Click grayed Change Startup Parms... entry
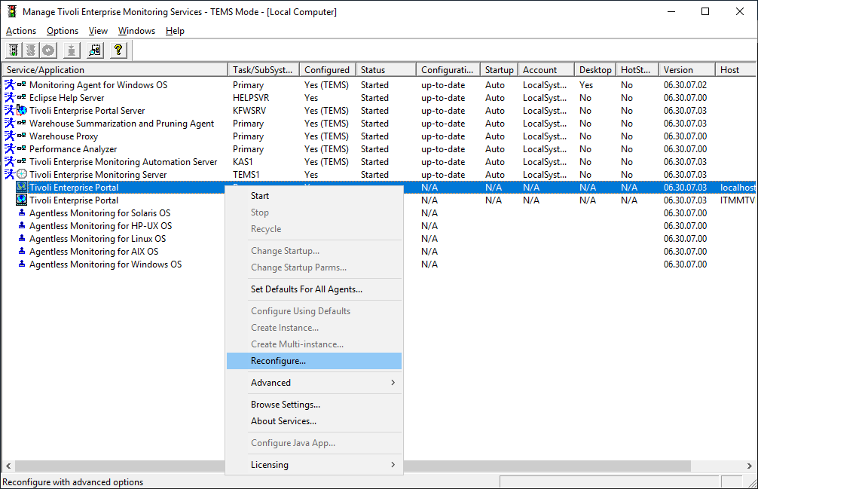 click(x=314, y=267)
